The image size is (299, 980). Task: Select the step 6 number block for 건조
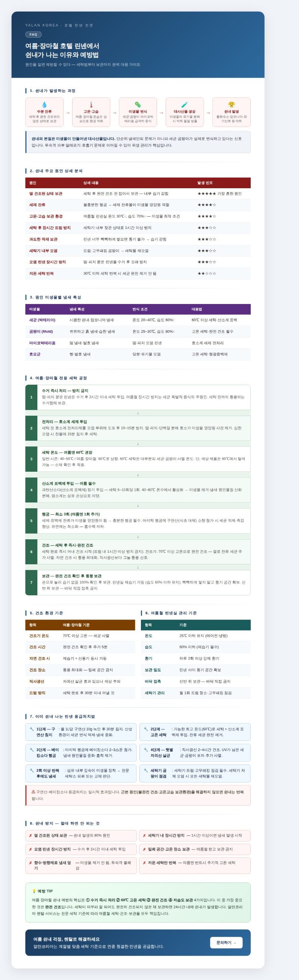31,552
